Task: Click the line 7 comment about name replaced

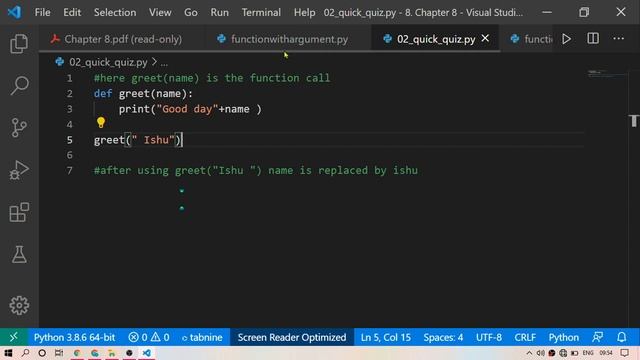Action: [x=256, y=170]
